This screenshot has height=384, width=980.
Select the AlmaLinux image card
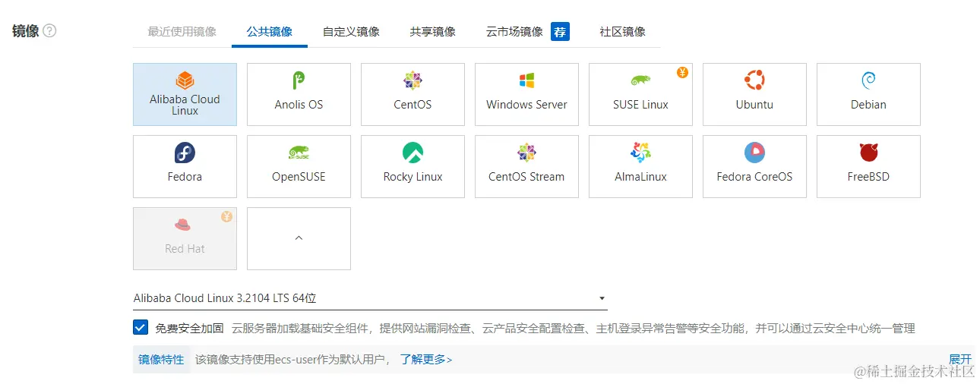click(x=640, y=166)
